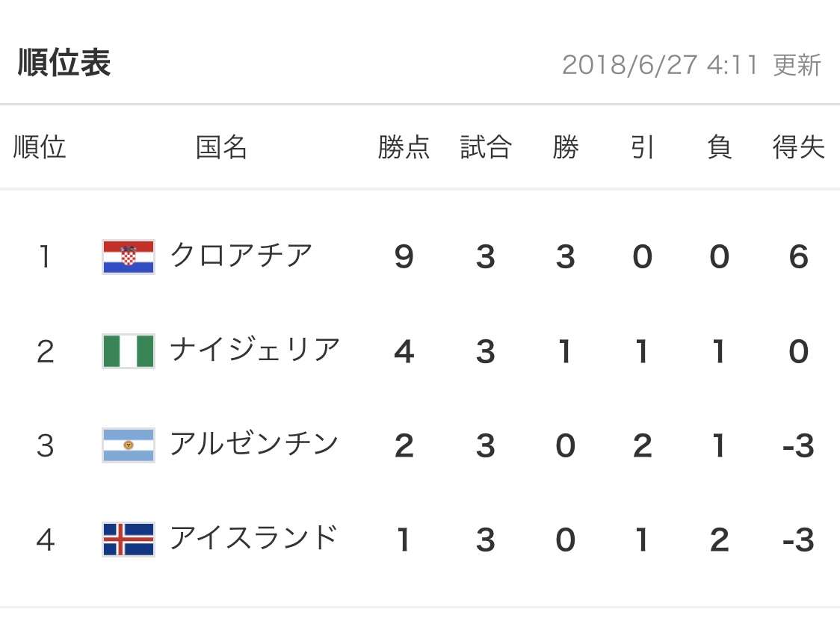840x618 pixels.
Task: Click the 引 draws column header
Action: tap(642, 147)
